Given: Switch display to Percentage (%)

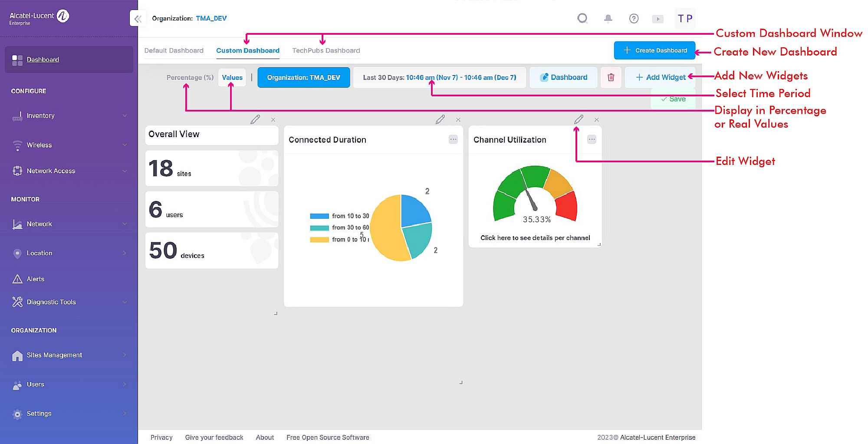Looking at the screenshot, I should click(190, 78).
